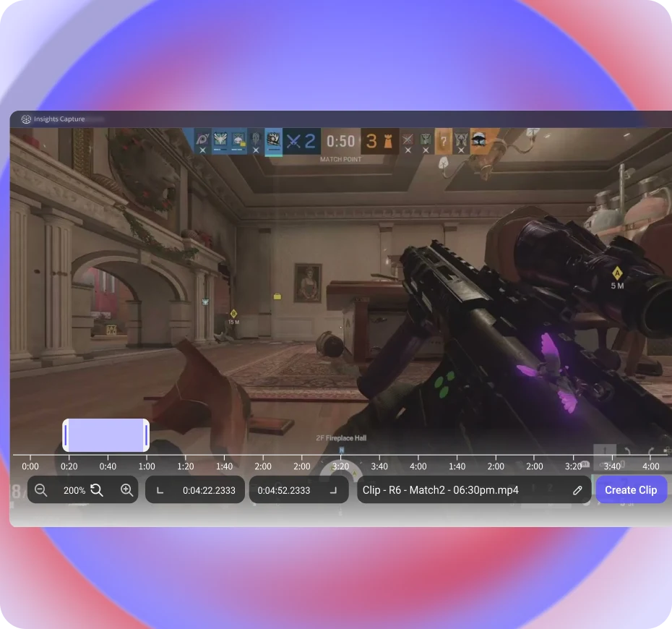Click the Insights Capture logo icon
Image resolution: width=672 pixels, height=629 pixels.
click(26, 119)
